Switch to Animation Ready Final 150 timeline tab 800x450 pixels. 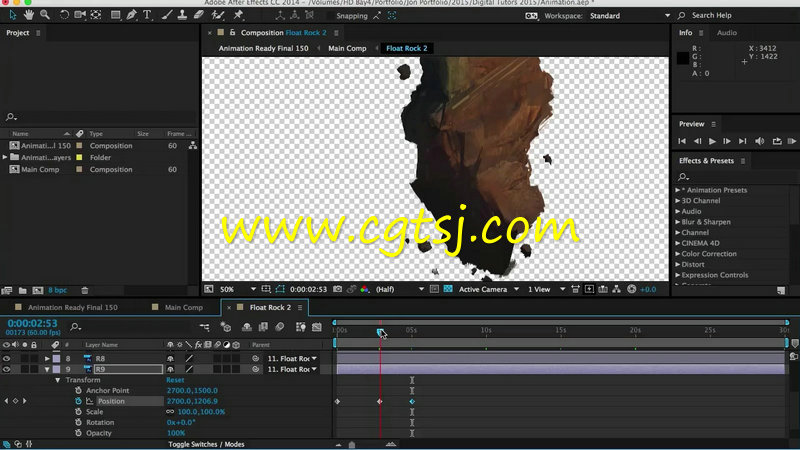click(x=72, y=307)
